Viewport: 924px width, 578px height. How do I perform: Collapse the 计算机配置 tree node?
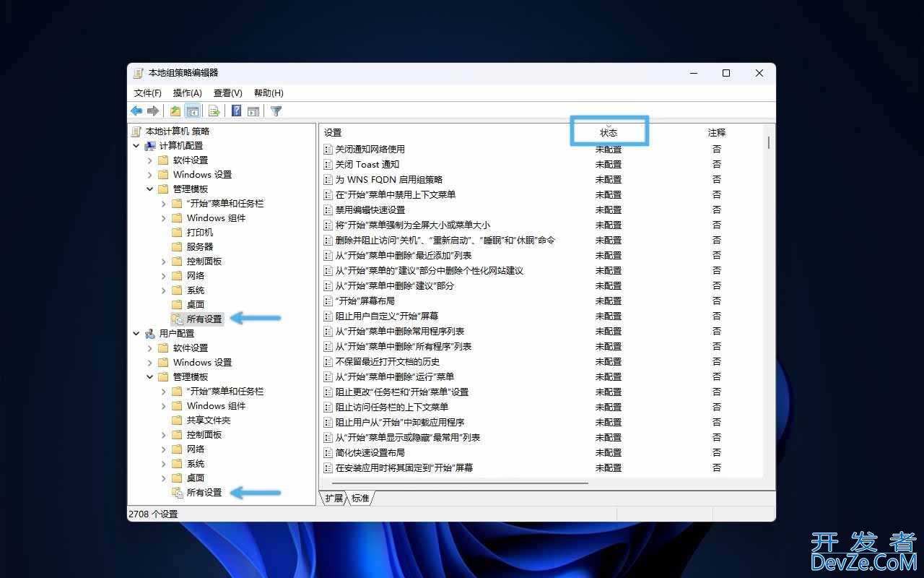136,146
